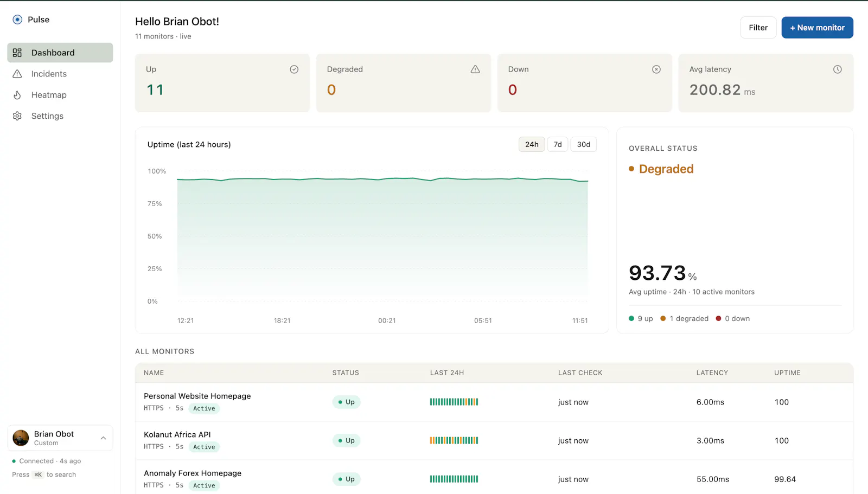The height and width of the screenshot is (494, 868).
Task: Click the Pulse logo icon
Action: click(17, 20)
